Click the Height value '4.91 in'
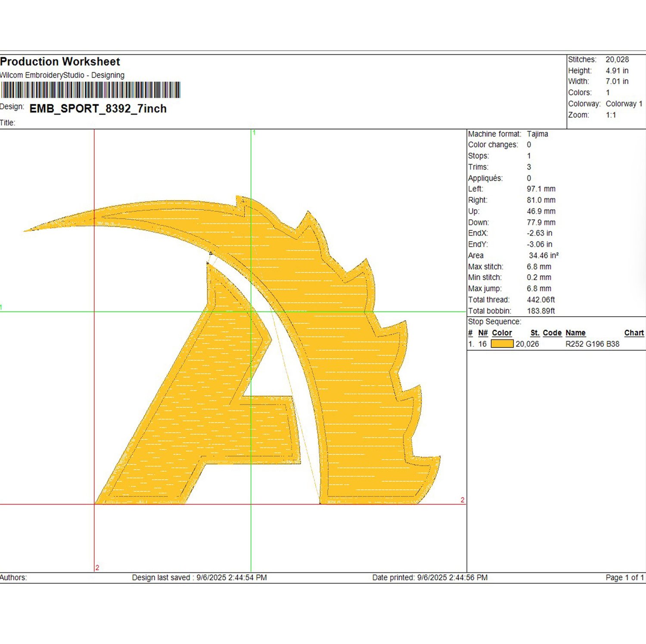The image size is (646, 644). (617, 71)
